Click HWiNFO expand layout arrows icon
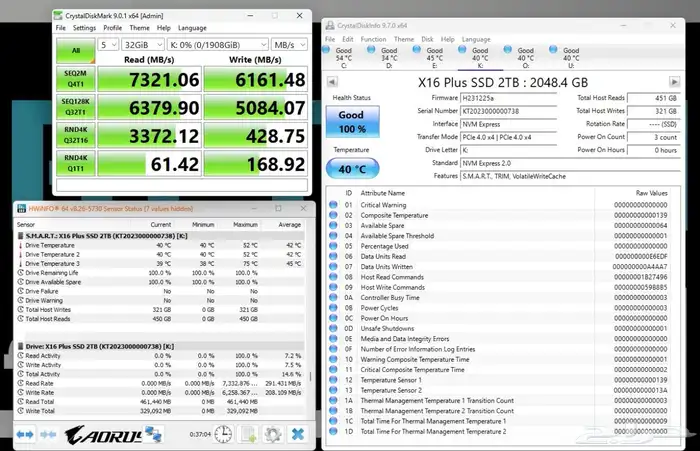 pos(25,434)
